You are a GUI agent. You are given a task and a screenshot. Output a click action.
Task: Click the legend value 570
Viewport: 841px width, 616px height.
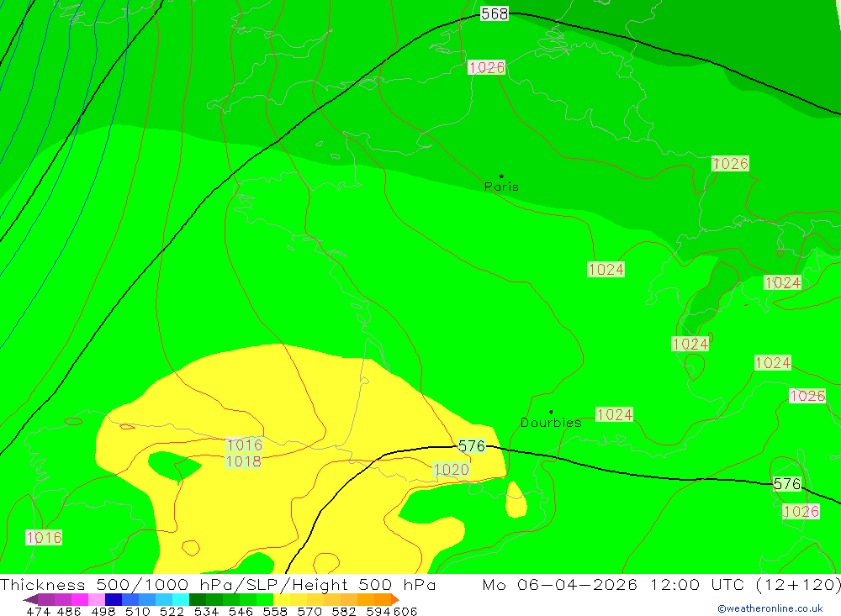(x=309, y=611)
